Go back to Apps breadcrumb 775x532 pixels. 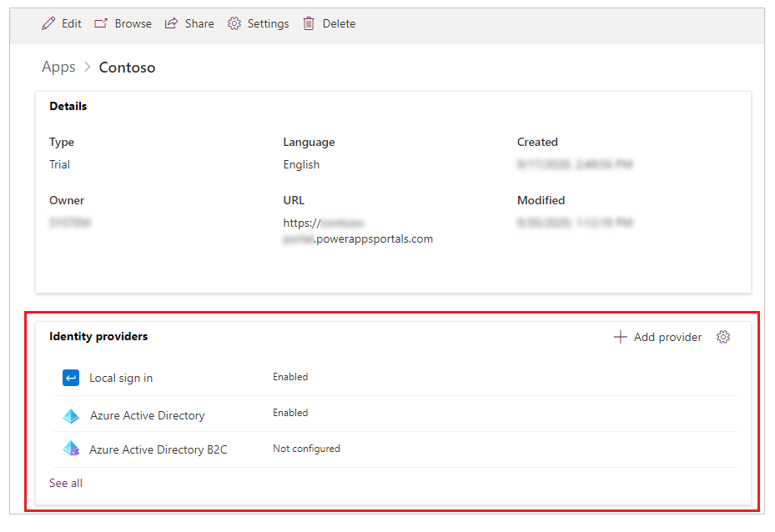point(58,68)
